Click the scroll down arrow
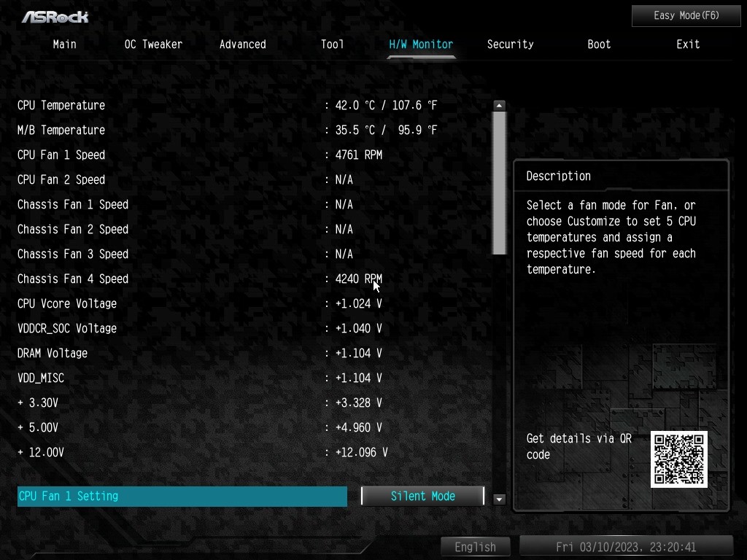The width and height of the screenshot is (747, 560). pos(499,499)
